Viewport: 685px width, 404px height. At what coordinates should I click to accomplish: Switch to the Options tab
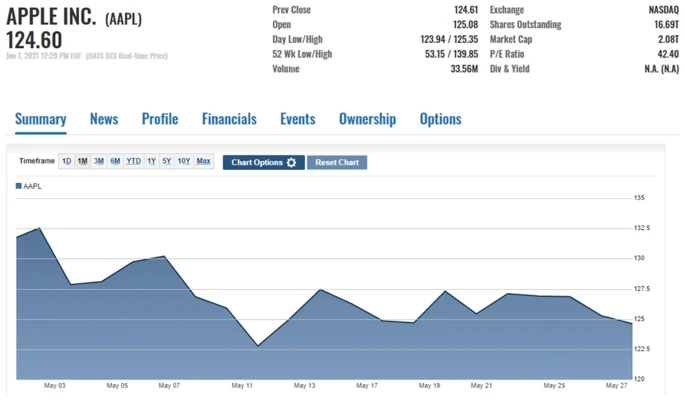pos(440,119)
